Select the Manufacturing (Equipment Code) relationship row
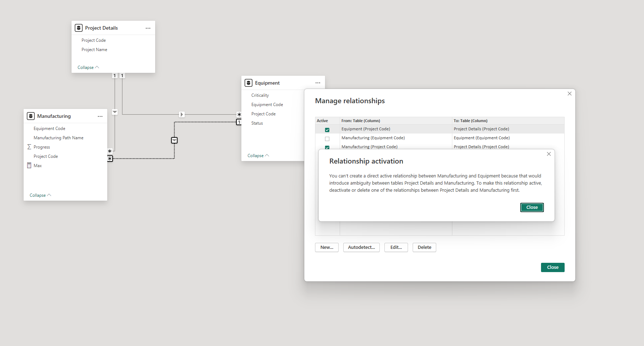This screenshot has width=644, height=346. (440, 138)
